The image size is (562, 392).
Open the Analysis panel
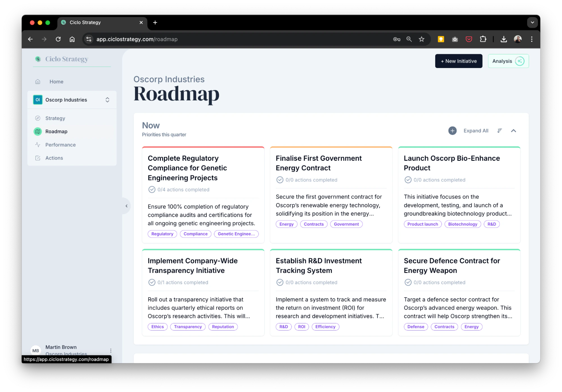tap(508, 61)
